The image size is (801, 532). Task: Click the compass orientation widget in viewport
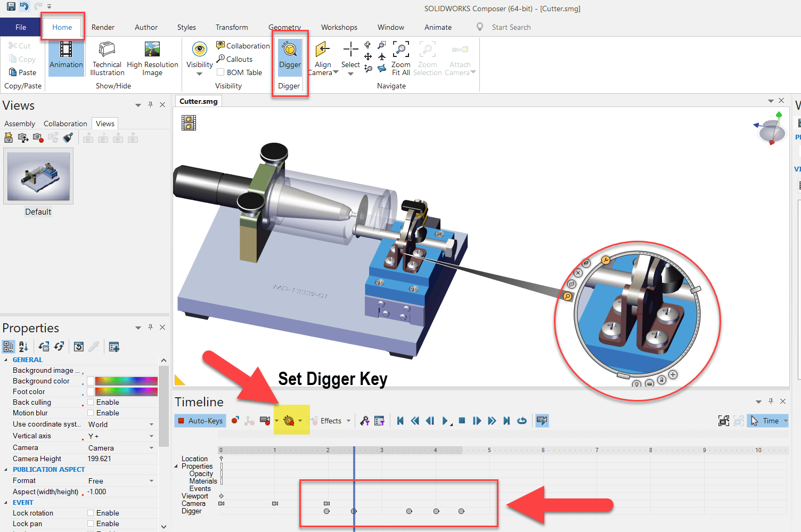point(771,129)
